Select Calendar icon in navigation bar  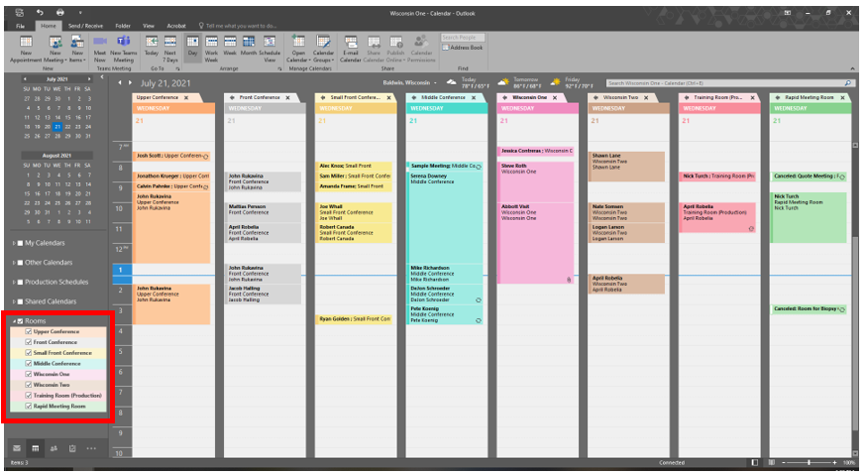tap(36, 448)
